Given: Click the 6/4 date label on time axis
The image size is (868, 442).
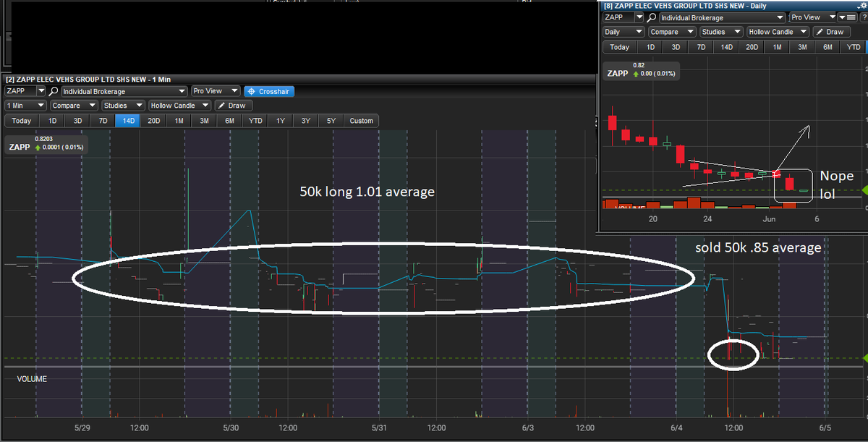Looking at the screenshot, I should point(676,428).
